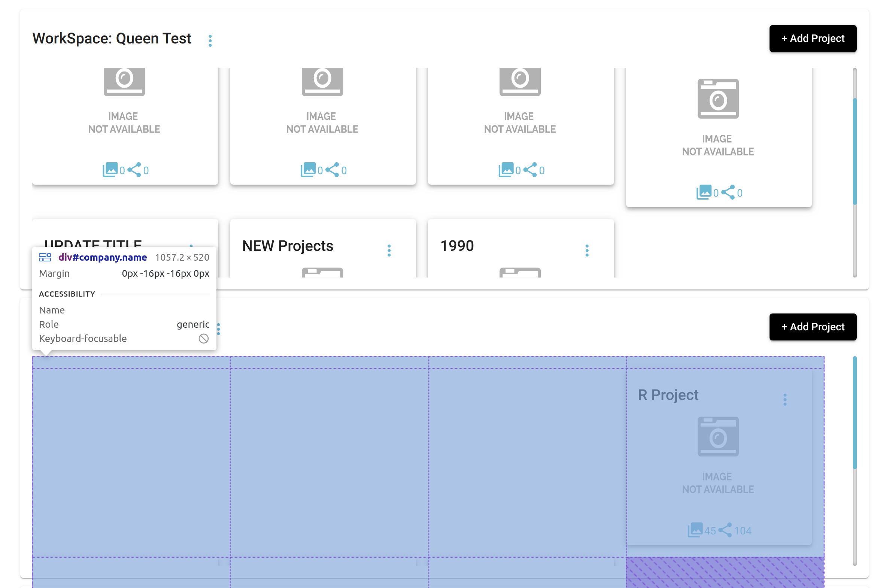The width and height of the screenshot is (874, 588).
Task: Click lower workspace vertical scrollbar
Action: coord(855,412)
